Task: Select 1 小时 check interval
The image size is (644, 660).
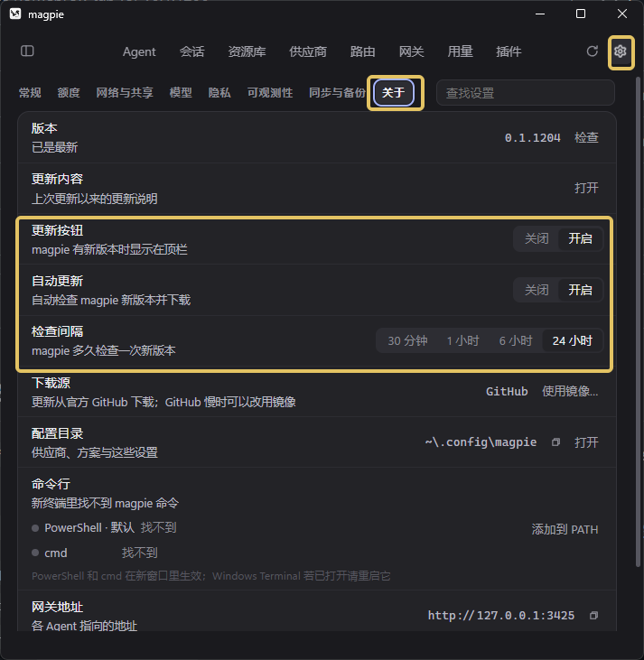Action: (462, 340)
